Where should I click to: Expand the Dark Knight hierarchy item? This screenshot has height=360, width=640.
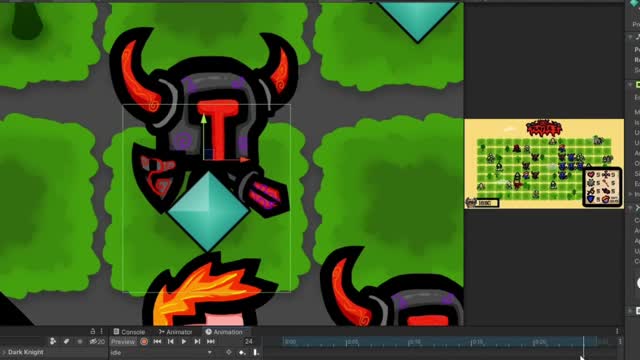click(3, 352)
